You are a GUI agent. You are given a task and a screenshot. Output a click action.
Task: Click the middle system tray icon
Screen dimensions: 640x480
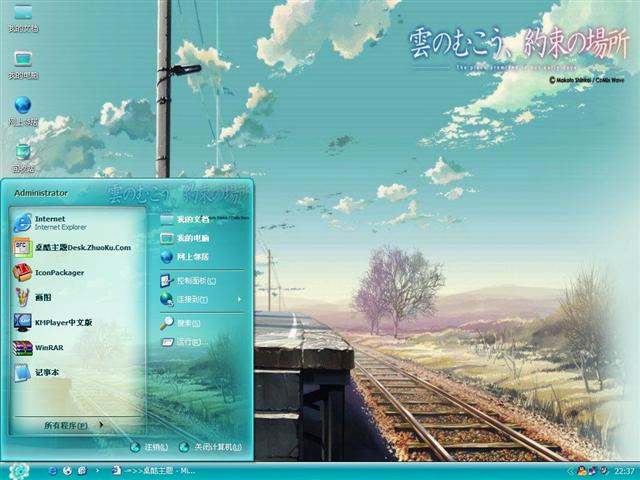click(x=592, y=471)
